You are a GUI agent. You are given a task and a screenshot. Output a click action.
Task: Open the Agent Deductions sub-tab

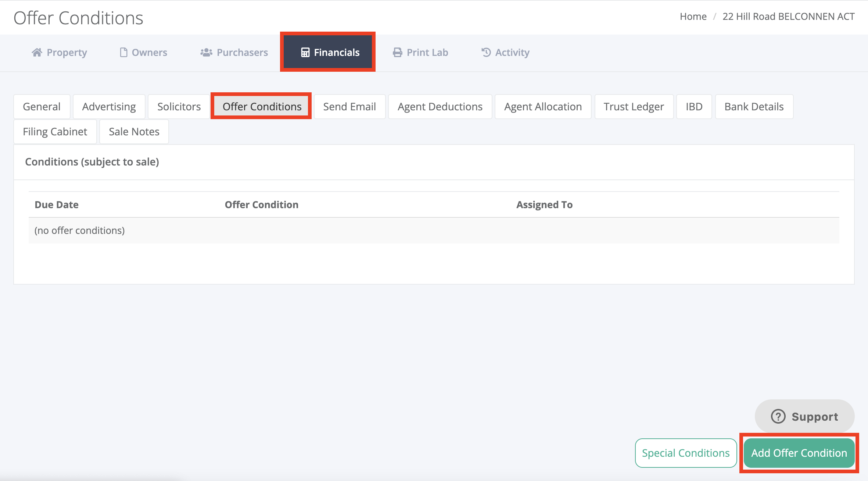[x=440, y=107]
